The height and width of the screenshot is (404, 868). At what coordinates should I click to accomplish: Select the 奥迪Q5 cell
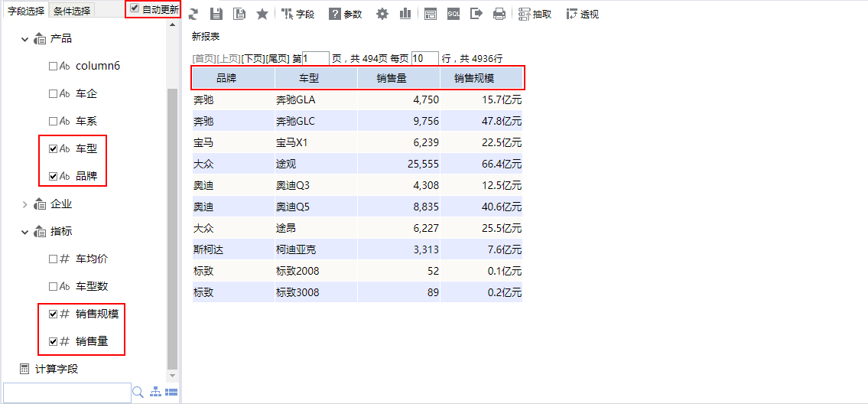[x=316, y=207]
